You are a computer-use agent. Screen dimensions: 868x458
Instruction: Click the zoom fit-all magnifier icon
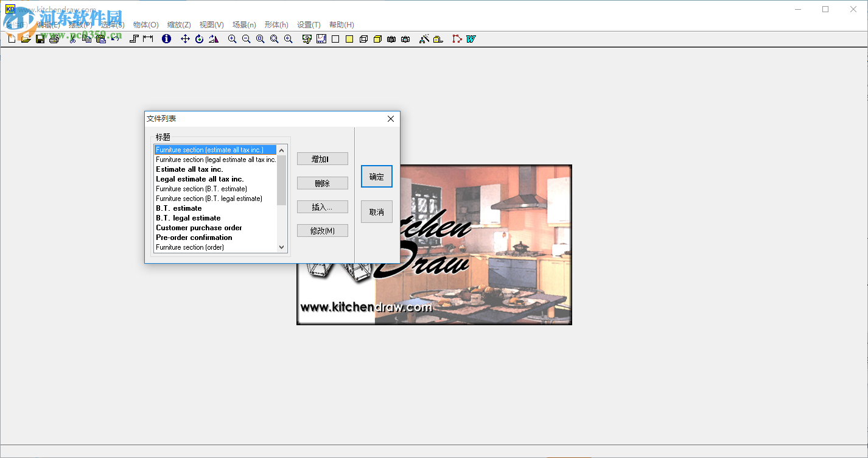click(x=274, y=39)
